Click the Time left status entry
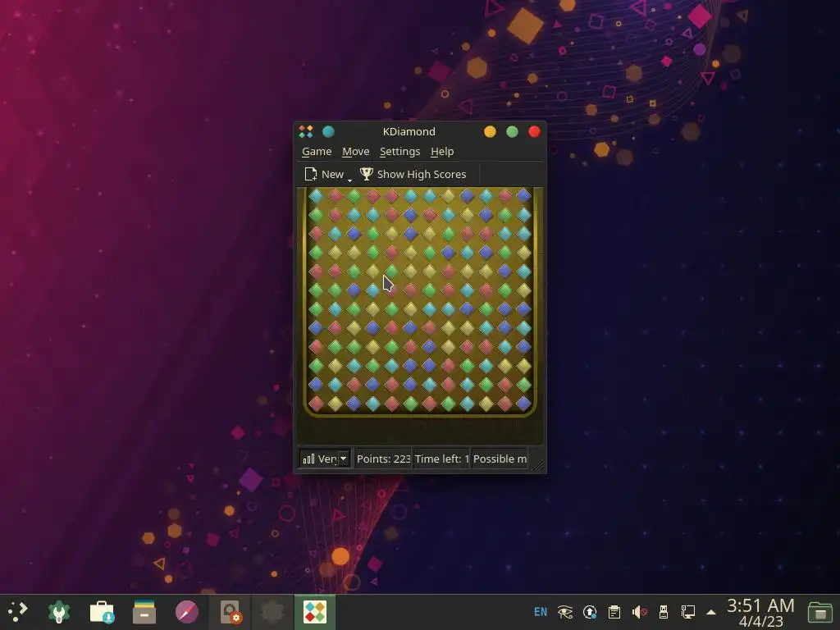Viewport: 840px width, 630px height. click(x=441, y=459)
